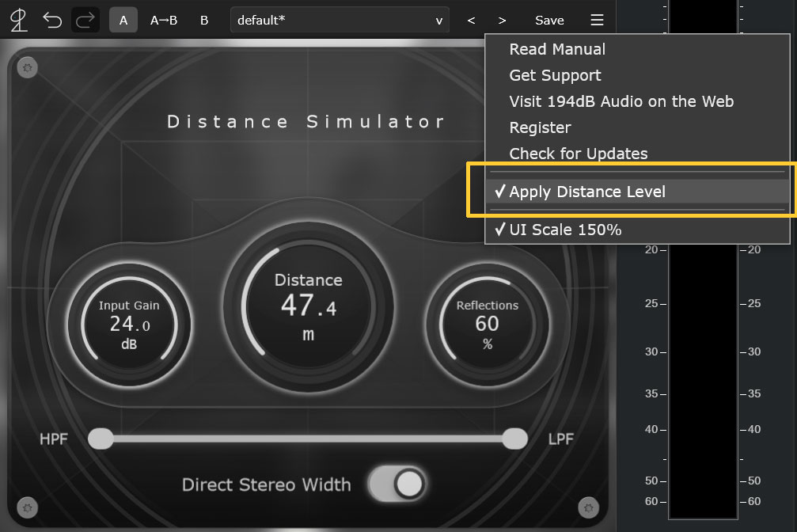This screenshot has width=797, height=532.
Task: Click the LPF slider handle
Action: (x=515, y=439)
